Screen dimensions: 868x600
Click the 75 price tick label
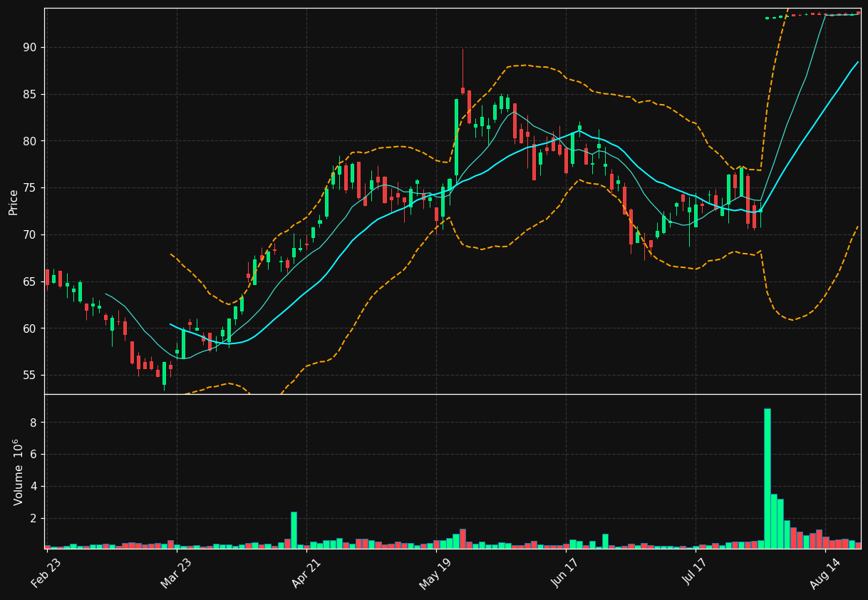click(x=29, y=188)
